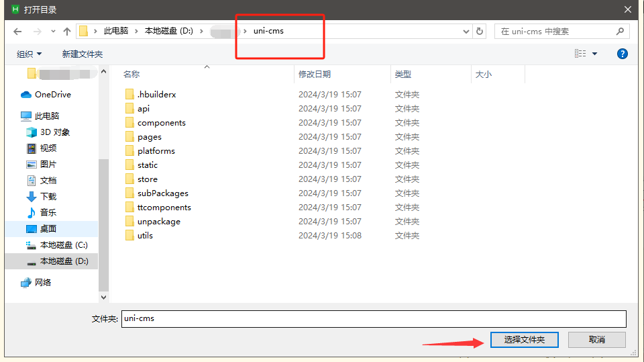The height and width of the screenshot is (362, 644).
Task: Click the .hbuilderx folder icon
Action: [x=129, y=95]
